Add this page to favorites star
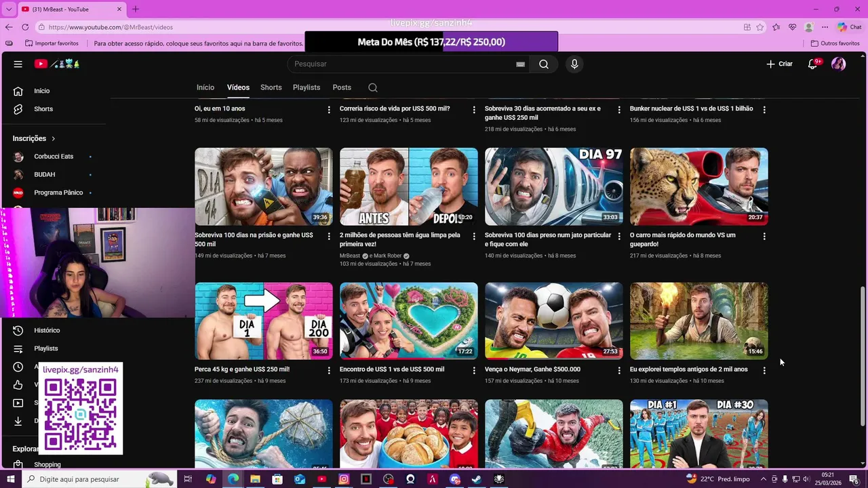 tap(760, 27)
